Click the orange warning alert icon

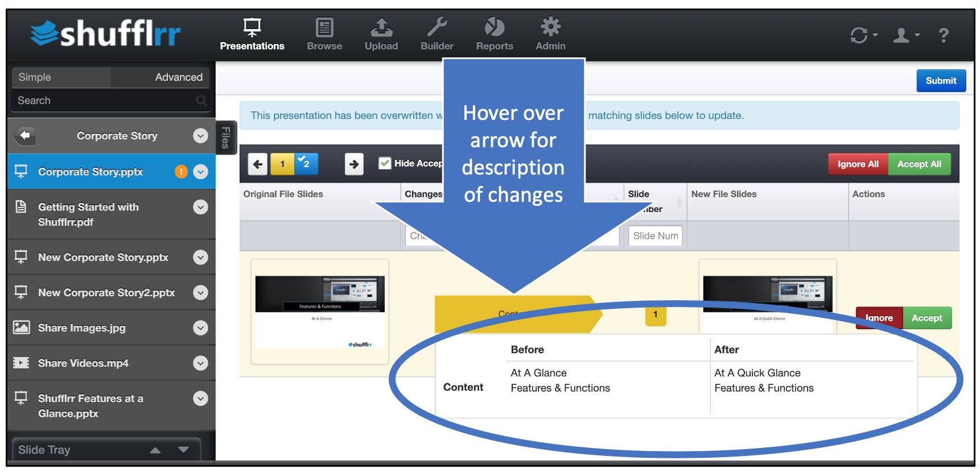point(181,172)
